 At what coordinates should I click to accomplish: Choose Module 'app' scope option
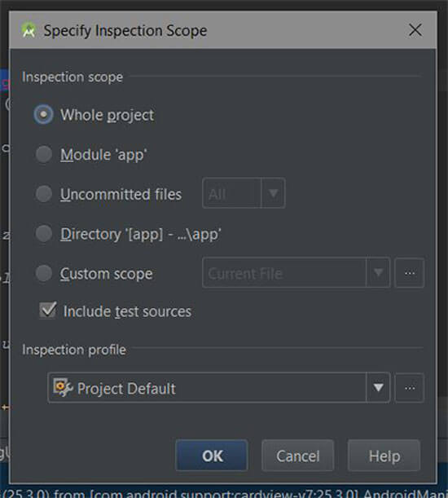(43, 154)
